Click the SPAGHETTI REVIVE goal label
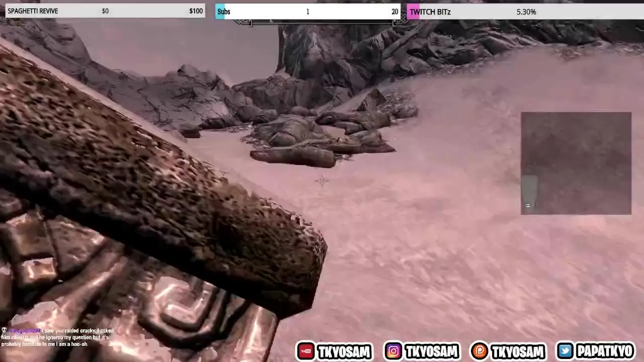Screen dimensions: 644x362 pyautogui.click(x=33, y=11)
